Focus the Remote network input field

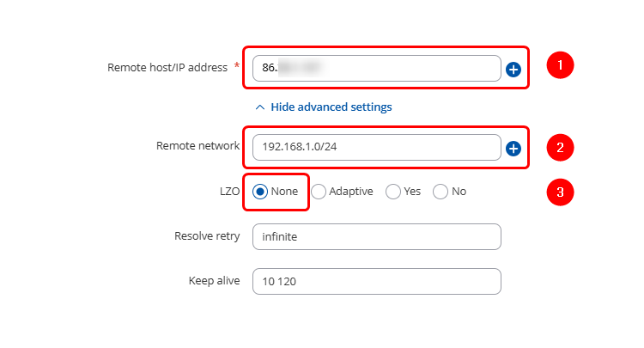click(376, 147)
